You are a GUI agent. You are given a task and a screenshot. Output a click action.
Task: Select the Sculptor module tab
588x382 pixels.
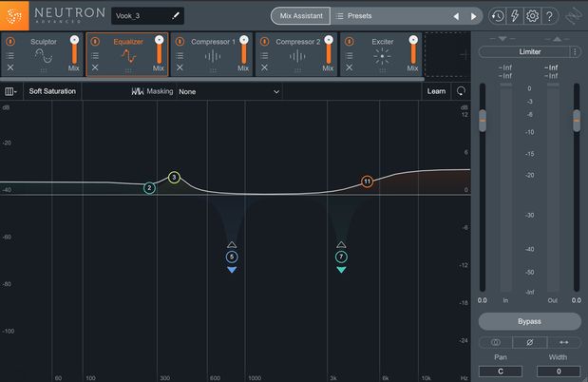coord(43,54)
